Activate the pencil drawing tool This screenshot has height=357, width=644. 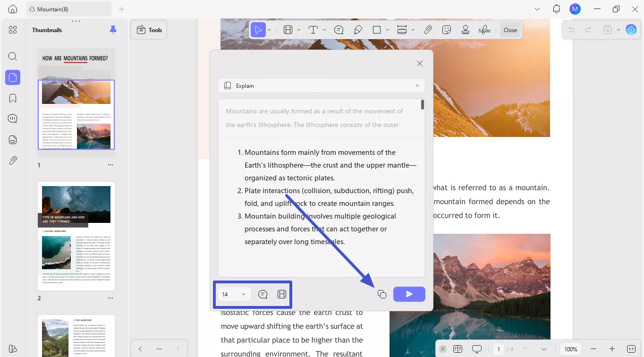pyautogui.click(x=358, y=30)
